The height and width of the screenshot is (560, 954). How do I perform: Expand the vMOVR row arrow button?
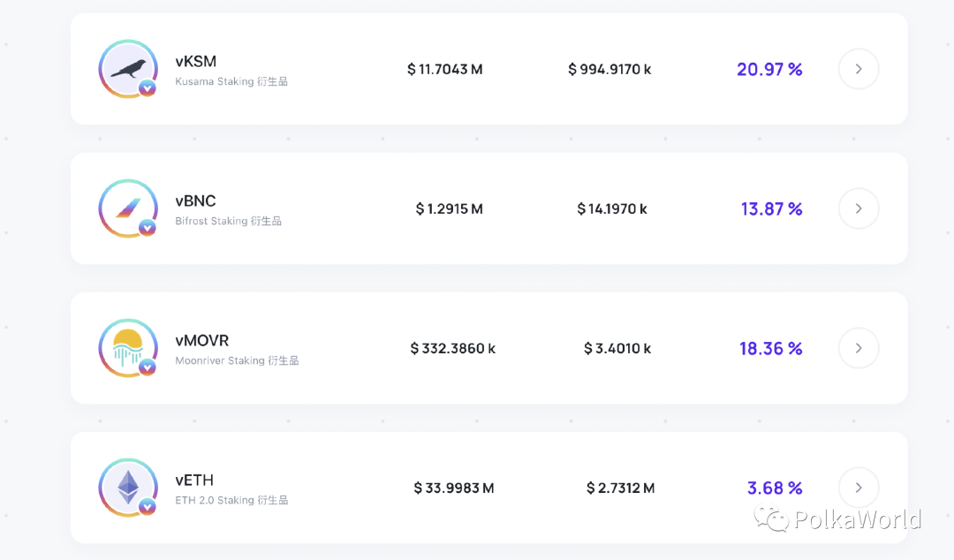[858, 348]
